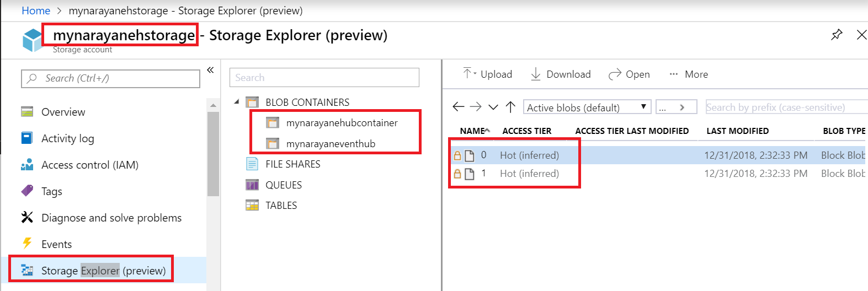Close the Storage Explorer blade
Screen dimensions: 868x291
click(861, 35)
